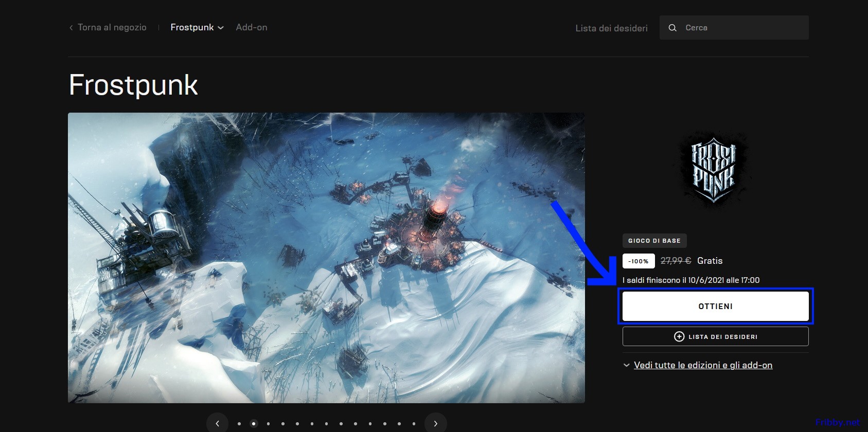Select the last carousel dot

(x=414, y=424)
